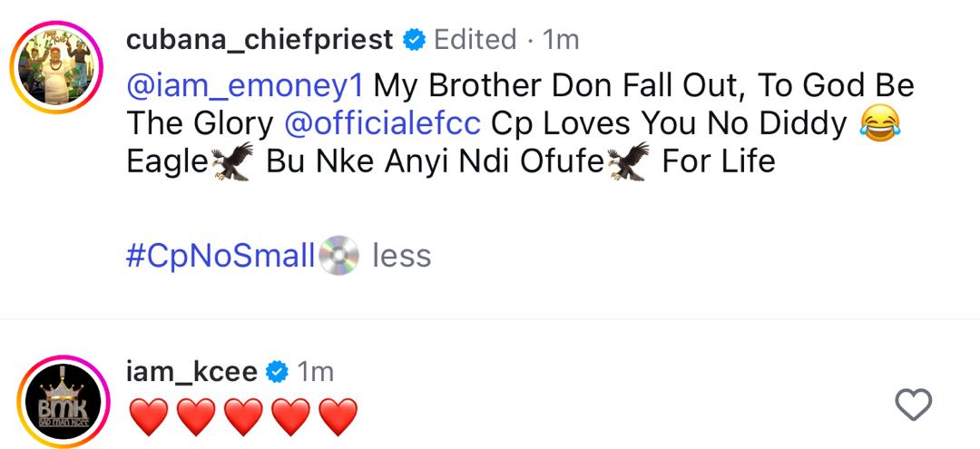Image resolution: width=980 pixels, height=449 pixels.
Task: Tap verified badge beside cubana_chiefpriest
Action: coord(414,40)
